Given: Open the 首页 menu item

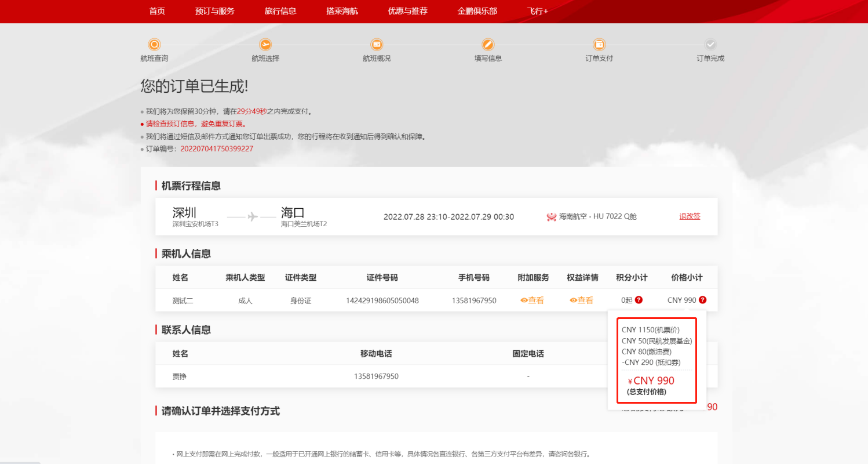Looking at the screenshot, I should [157, 11].
